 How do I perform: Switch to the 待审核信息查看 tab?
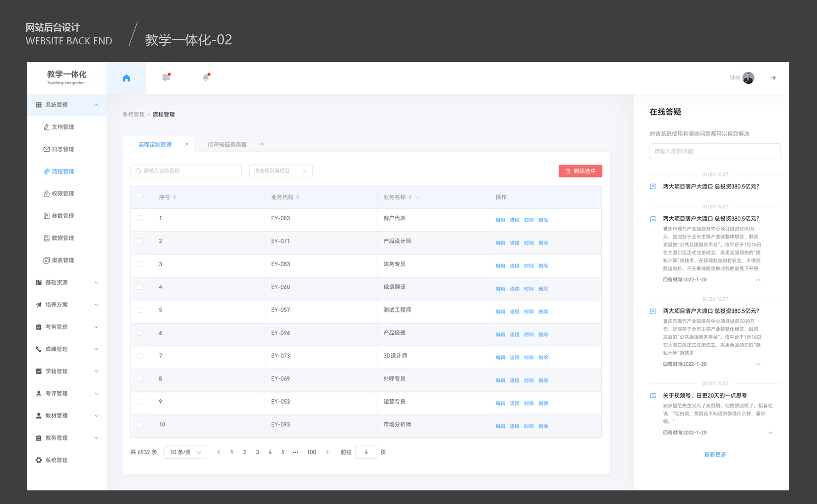tap(227, 145)
